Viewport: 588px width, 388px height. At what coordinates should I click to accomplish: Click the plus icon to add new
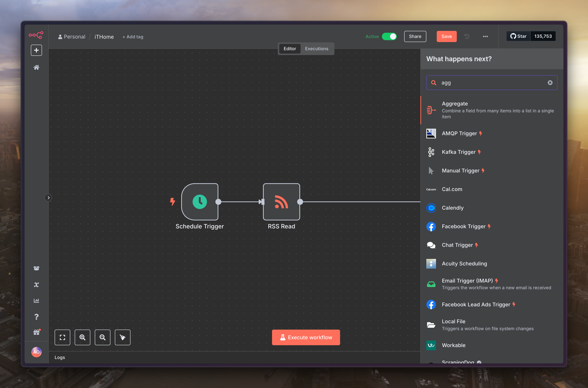tap(36, 50)
